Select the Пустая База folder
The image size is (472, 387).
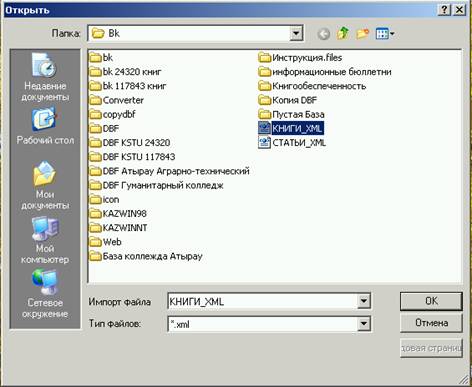pos(291,114)
